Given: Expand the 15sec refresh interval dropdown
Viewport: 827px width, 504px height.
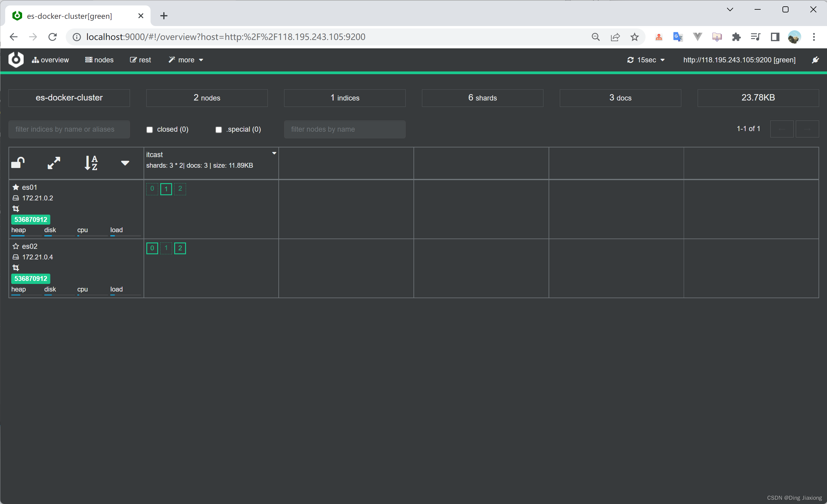Looking at the screenshot, I should [x=646, y=60].
